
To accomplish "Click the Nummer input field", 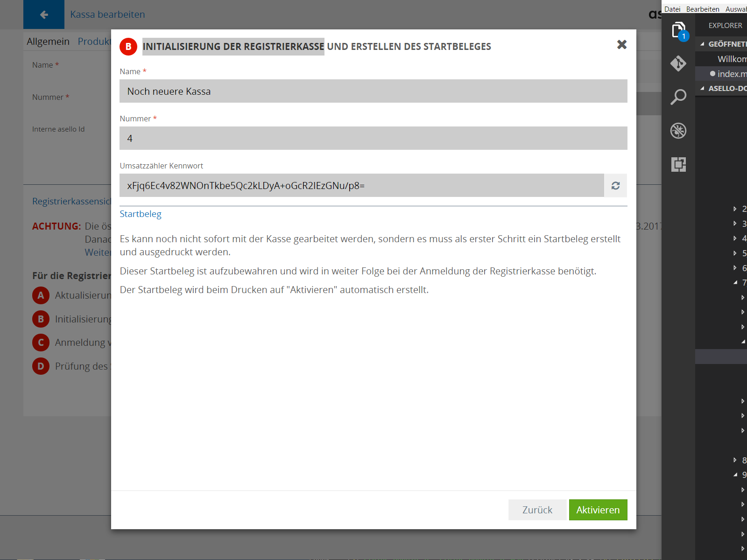I will [x=373, y=139].
